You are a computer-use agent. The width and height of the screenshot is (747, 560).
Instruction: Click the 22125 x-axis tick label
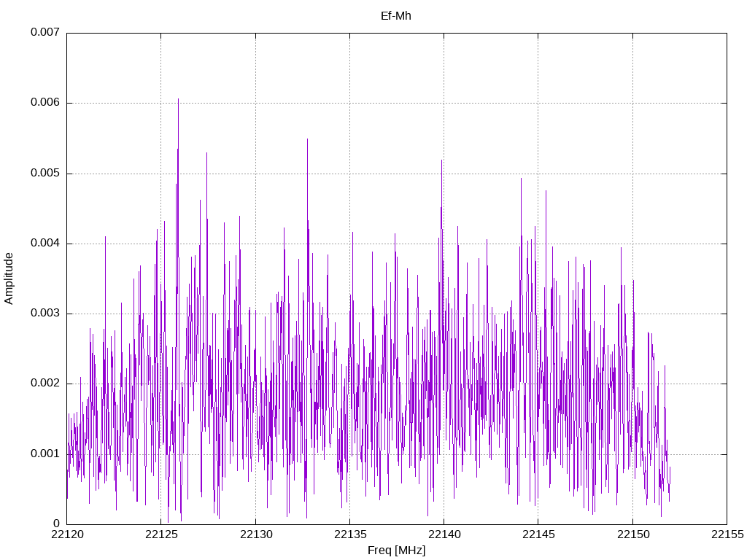click(x=161, y=534)
